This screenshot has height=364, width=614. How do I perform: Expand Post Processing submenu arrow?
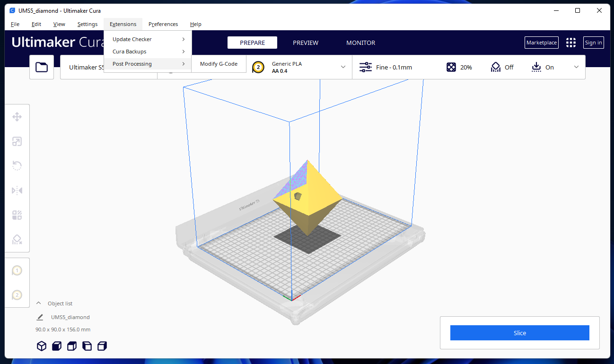click(184, 64)
